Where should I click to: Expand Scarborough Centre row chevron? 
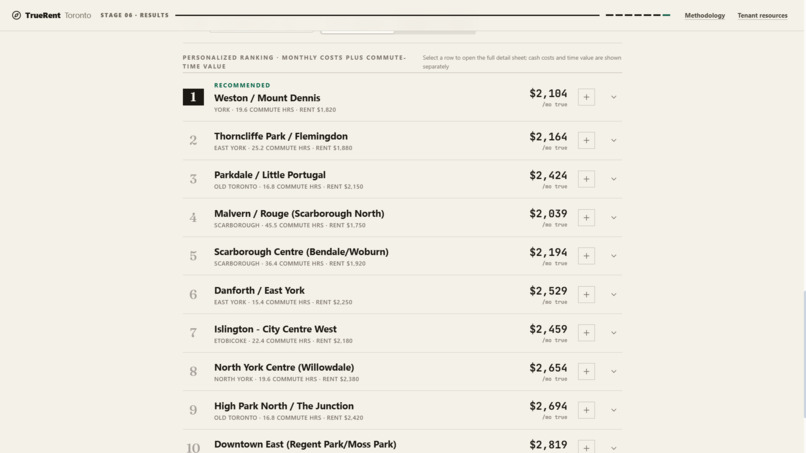click(x=613, y=256)
